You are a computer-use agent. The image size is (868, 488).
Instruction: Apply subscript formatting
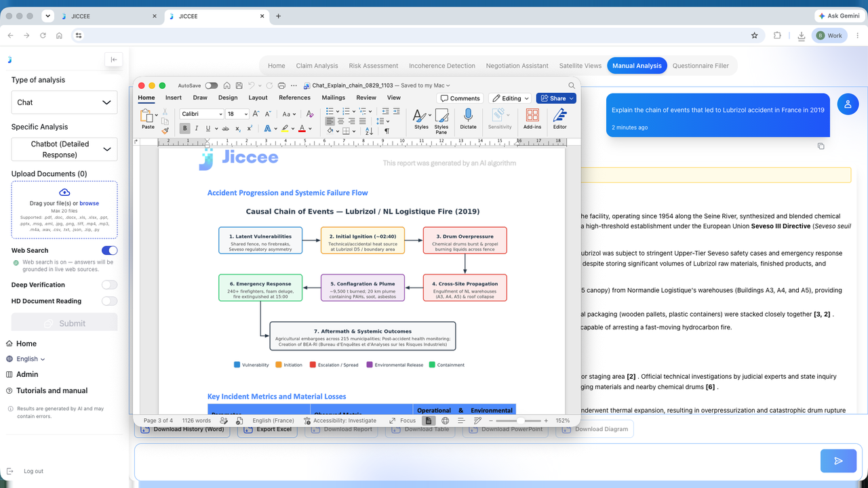(238, 128)
